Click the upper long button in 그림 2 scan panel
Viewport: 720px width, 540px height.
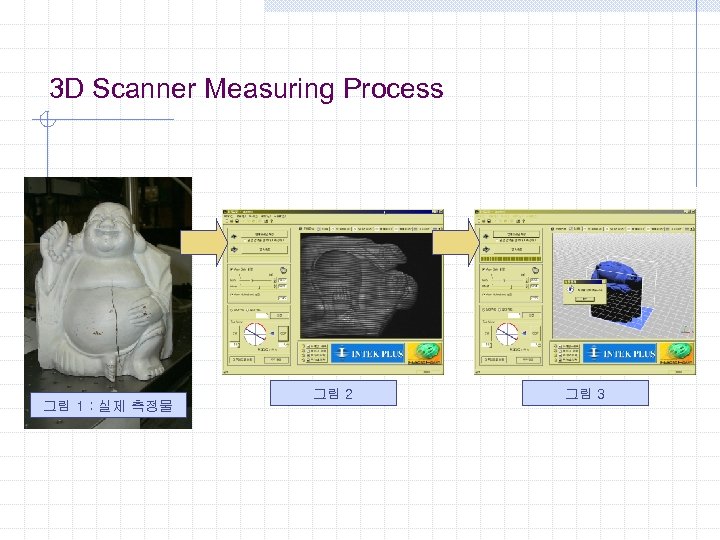point(264,234)
